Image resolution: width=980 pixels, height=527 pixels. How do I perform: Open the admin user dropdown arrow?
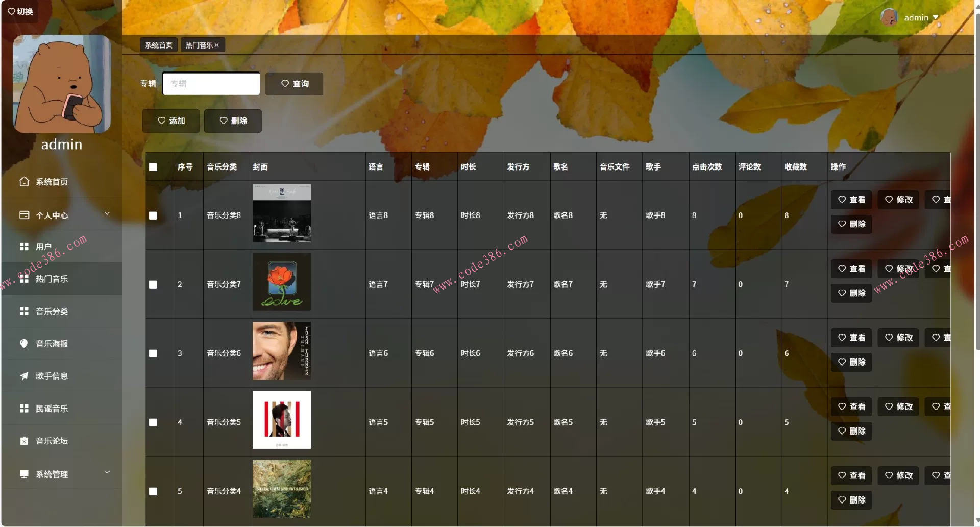[x=936, y=17]
